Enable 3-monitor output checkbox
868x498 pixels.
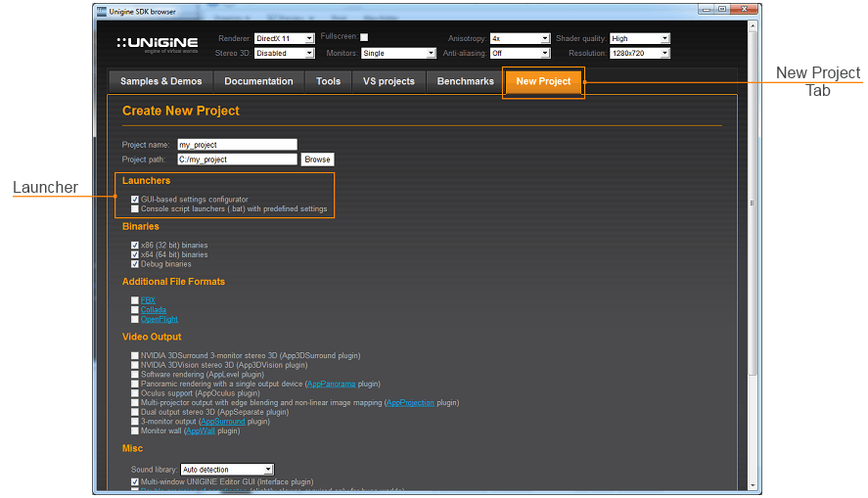[134, 422]
